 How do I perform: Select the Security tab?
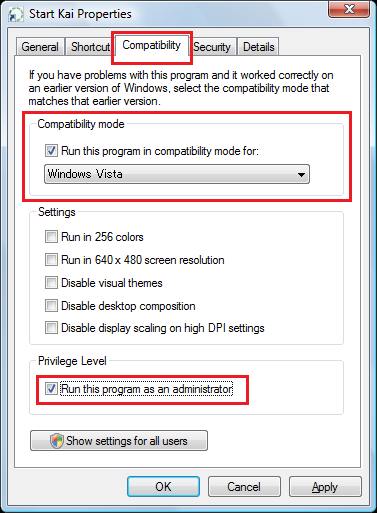click(x=212, y=47)
